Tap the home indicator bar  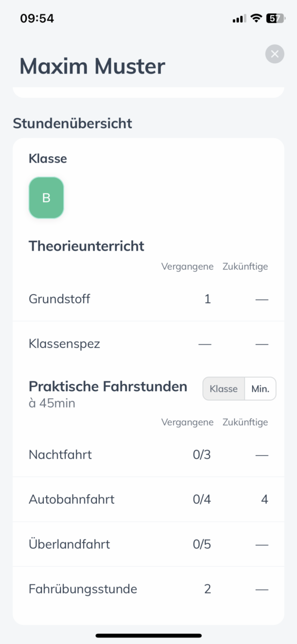(x=148, y=635)
